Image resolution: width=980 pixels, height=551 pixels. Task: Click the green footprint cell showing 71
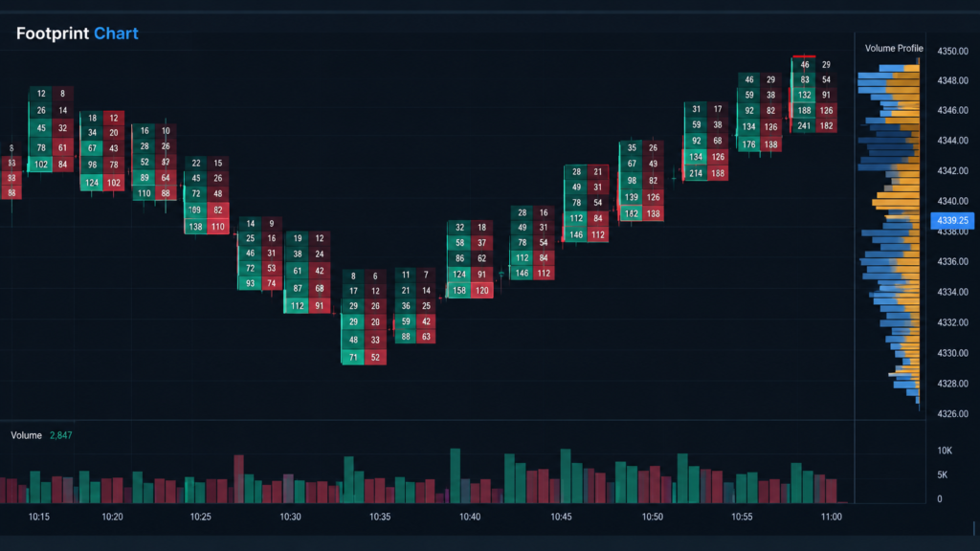coord(353,358)
